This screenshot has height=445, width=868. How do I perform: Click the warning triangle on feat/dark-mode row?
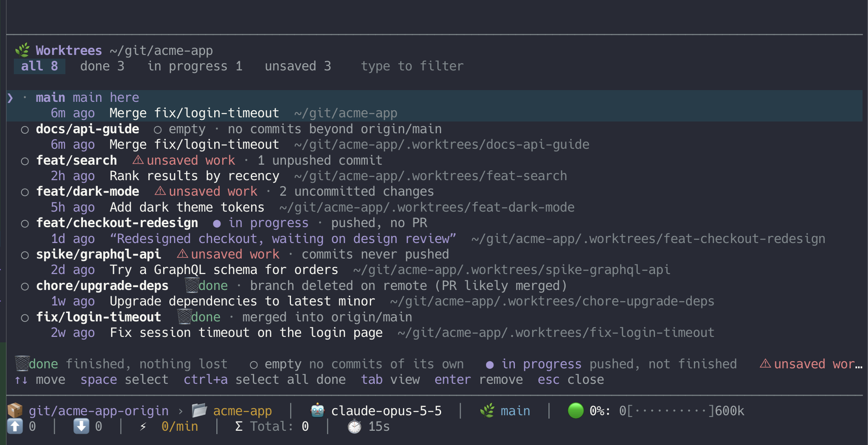(x=160, y=191)
